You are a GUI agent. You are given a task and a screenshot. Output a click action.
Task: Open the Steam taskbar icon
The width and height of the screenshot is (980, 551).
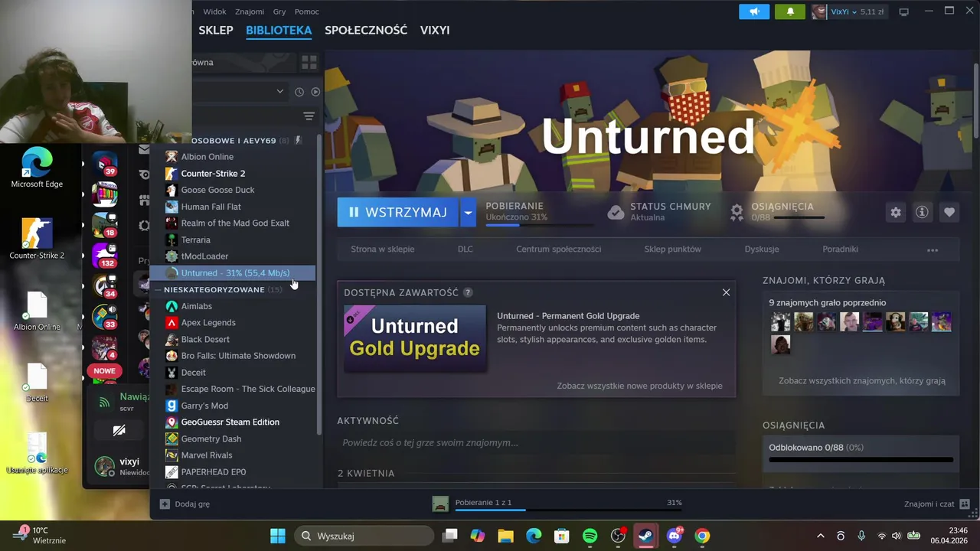coord(646,536)
